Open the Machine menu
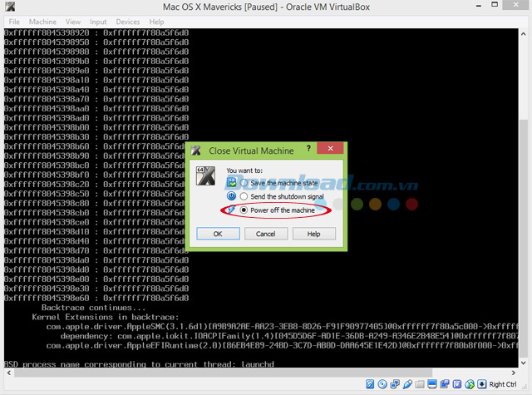532x395 pixels. pos(42,21)
